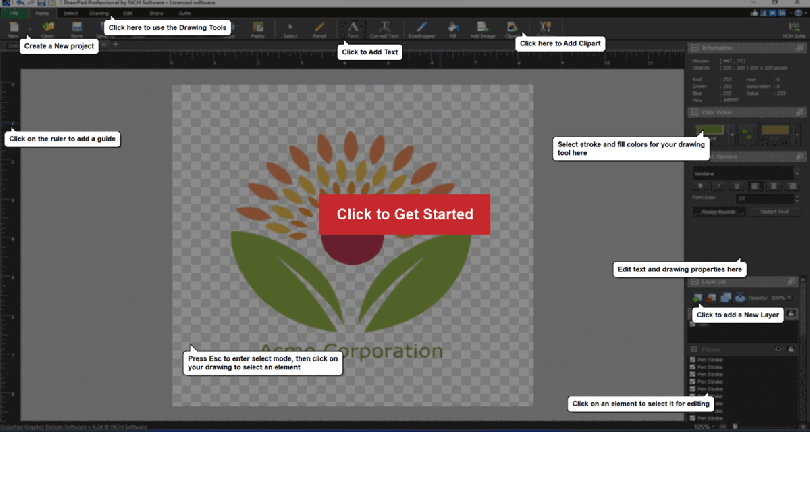Select the Curved Text tool

384,29
